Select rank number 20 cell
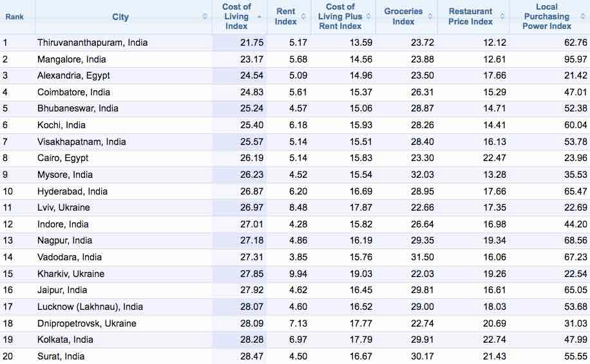The height and width of the screenshot is (364, 590). [x=8, y=356]
